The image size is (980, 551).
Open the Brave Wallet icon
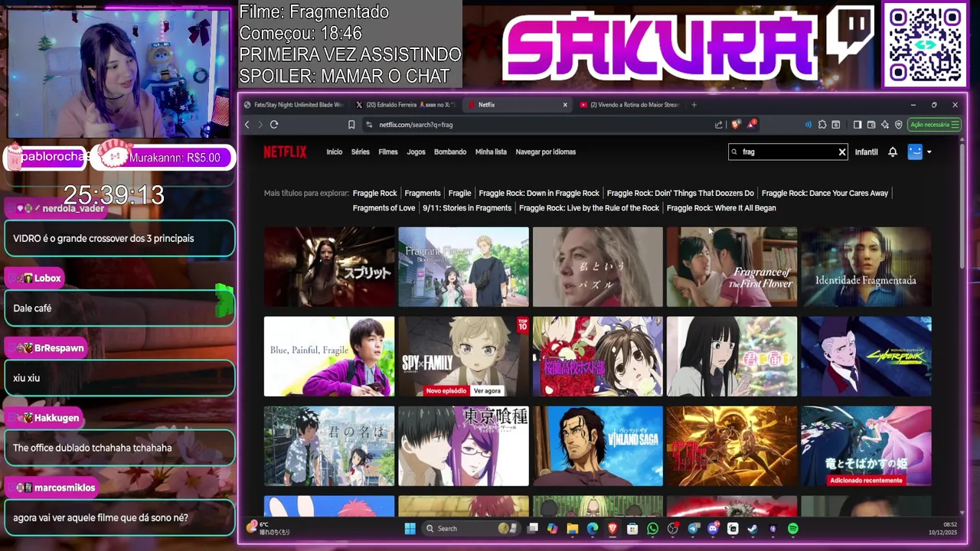point(871,125)
